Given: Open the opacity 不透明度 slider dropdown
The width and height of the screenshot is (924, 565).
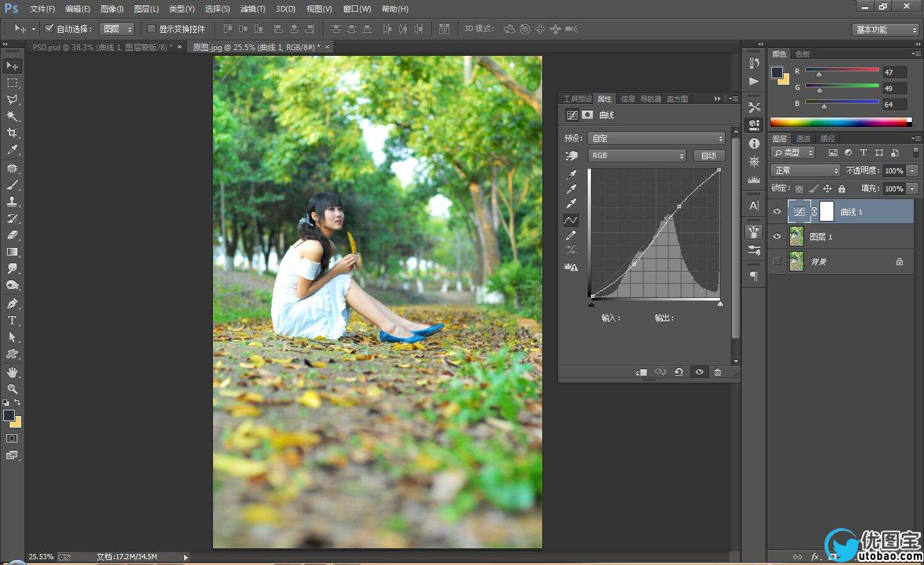Looking at the screenshot, I should (912, 171).
